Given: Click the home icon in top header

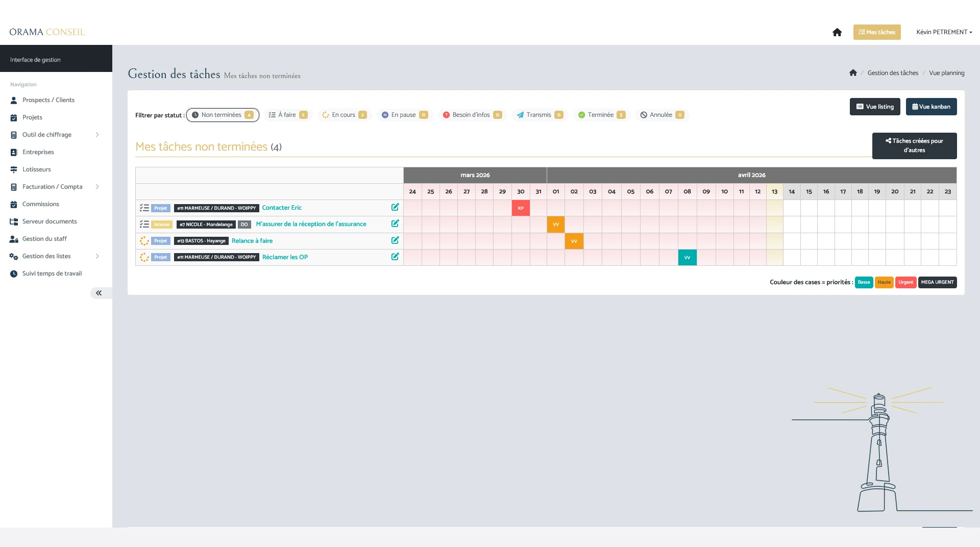Looking at the screenshot, I should 837,32.
